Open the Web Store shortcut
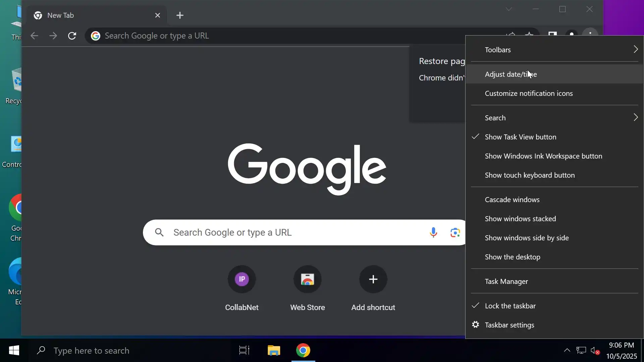Image resolution: width=644 pixels, height=362 pixels. click(x=307, y=279)
